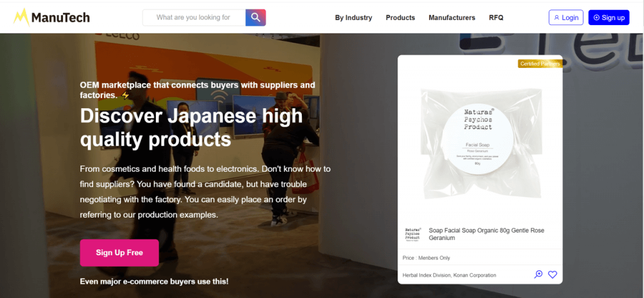Click the Sign up button in header
The height and width of the screenshot is (298, 644).
[609, 18]
